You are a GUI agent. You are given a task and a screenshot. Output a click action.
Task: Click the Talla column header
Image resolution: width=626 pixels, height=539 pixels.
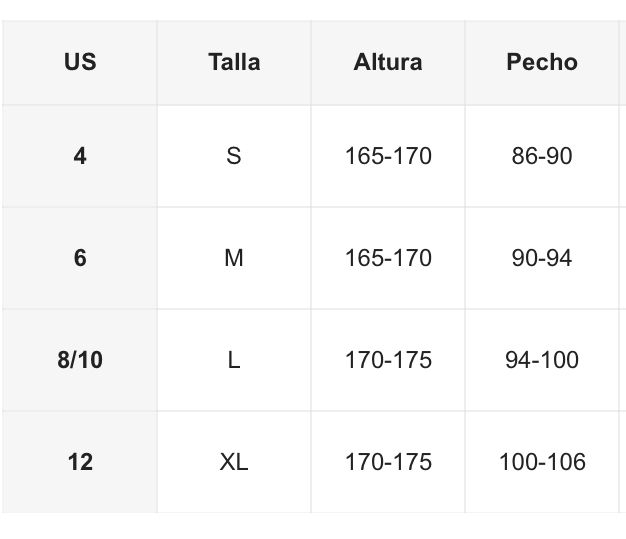click(234, 62)
